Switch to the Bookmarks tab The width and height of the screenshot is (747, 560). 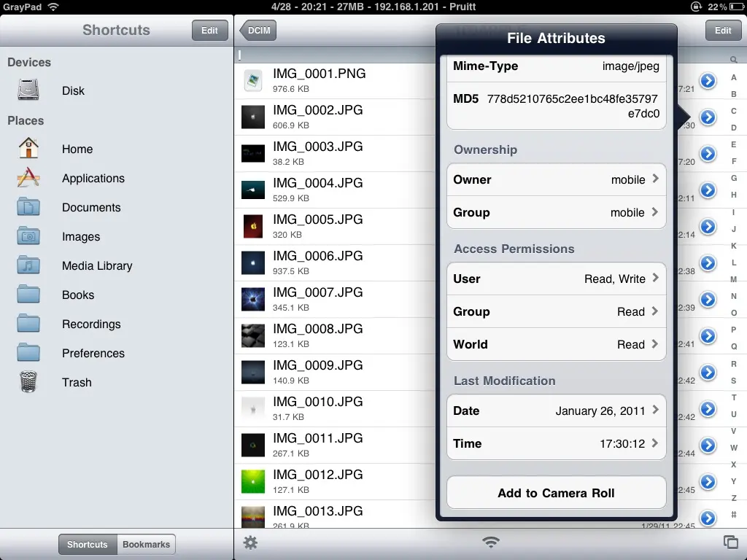tap(146, 544)
